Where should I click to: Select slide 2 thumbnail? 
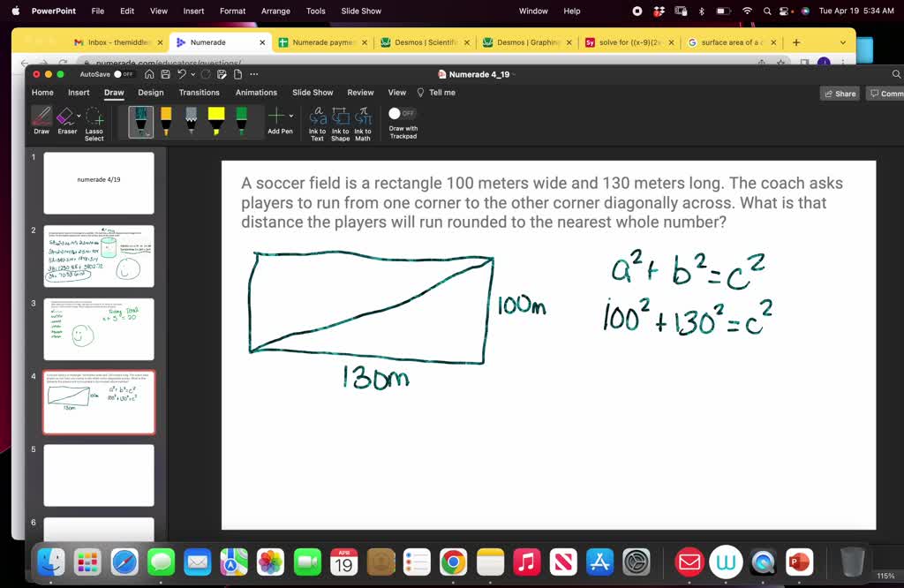pos(98,256)
